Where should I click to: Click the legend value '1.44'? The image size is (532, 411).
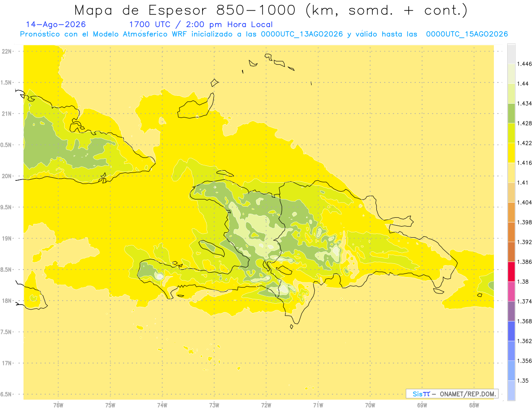pos(523,84)
